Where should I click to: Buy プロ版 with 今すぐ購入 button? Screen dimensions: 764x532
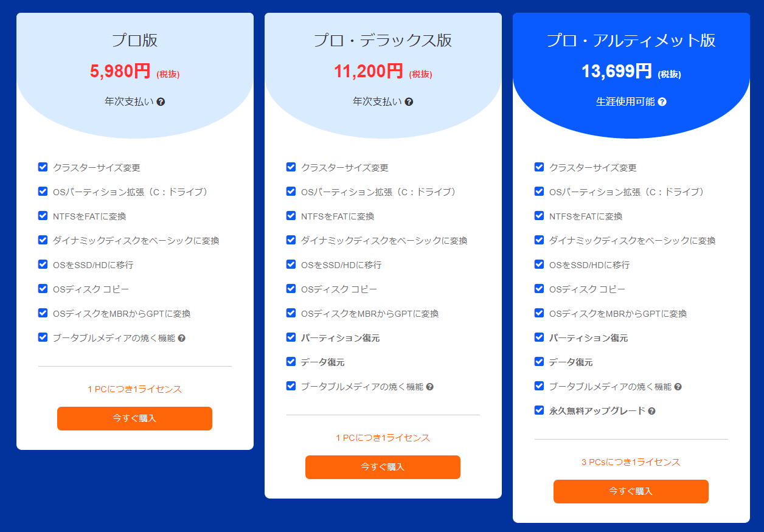click(134, 418)
